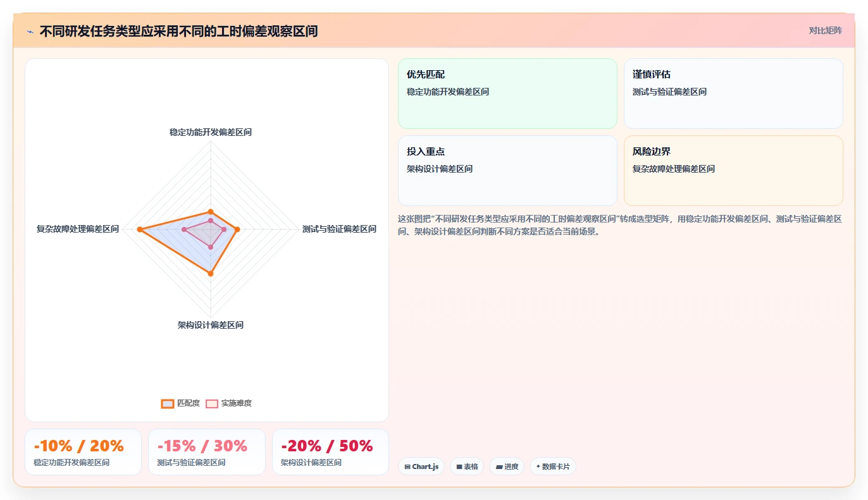Image resolution: width=868 pixels, height=500 pixels.
Task: Click 测试与验证偏差区间 text in 谨慎评估 card
Action: (669, 92)
